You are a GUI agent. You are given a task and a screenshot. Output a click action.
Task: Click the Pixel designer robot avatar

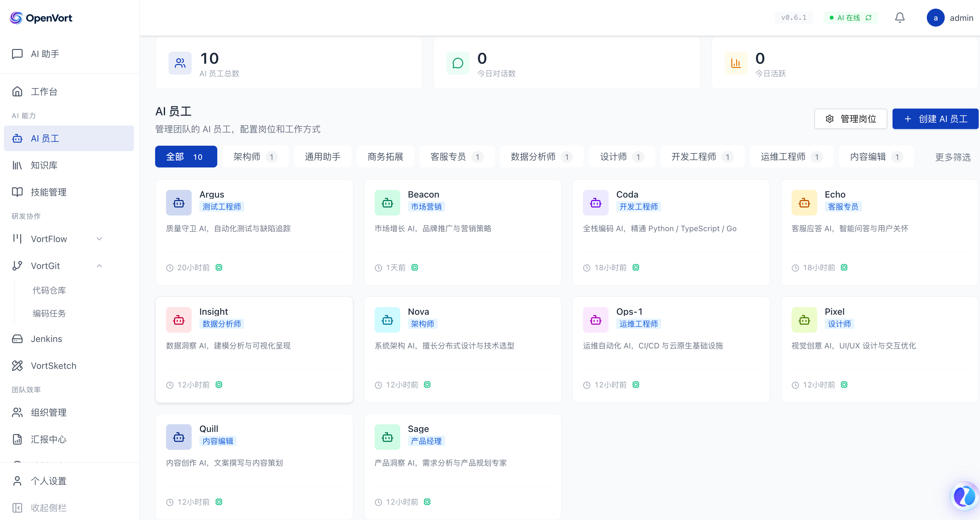804,320
